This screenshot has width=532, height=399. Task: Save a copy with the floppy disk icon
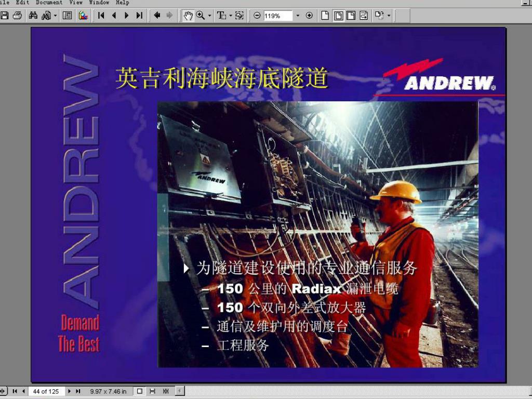pyautogui.click(x=4, y=16)
